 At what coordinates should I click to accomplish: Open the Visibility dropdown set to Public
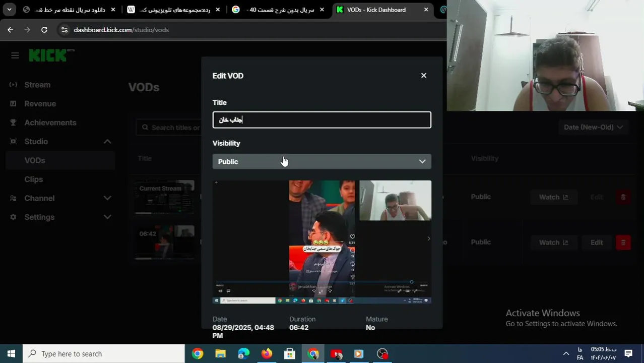(x=321, y=161)
